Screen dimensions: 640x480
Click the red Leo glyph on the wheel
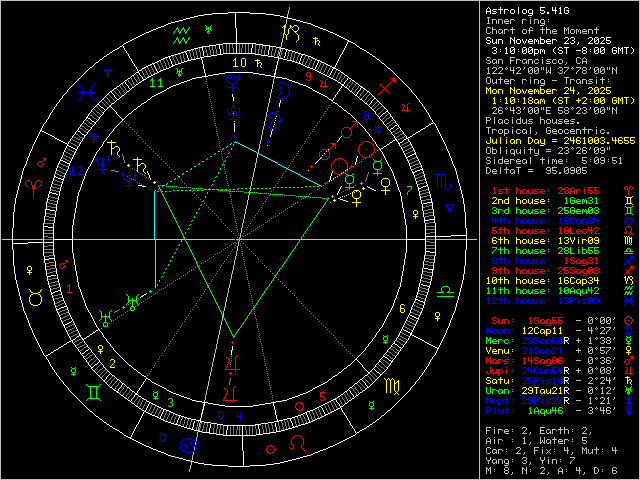pyautogui.click(x=298, y=441)
